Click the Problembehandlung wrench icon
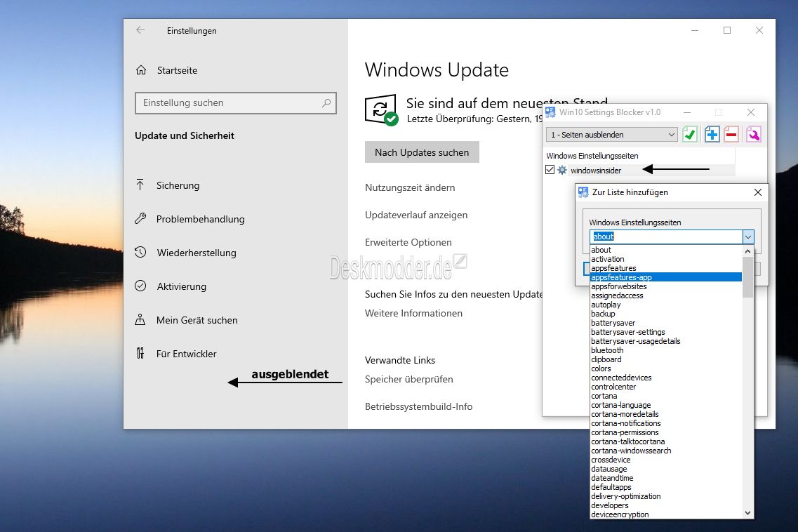Screen dimensions: 798x532 (x=140, y=219)
